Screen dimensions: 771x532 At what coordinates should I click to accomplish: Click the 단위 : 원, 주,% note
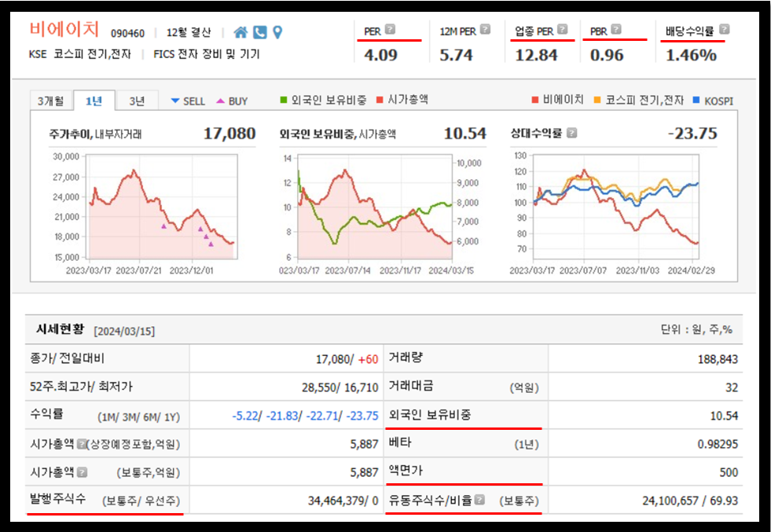pyautogui.click(x=696, y=329)
